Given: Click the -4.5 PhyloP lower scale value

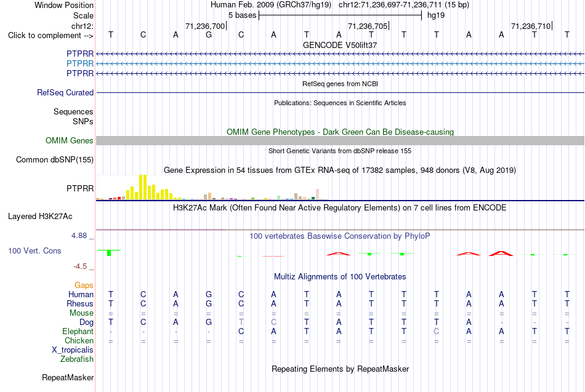Looking at the screenshot, I should (x=80, y=266).
